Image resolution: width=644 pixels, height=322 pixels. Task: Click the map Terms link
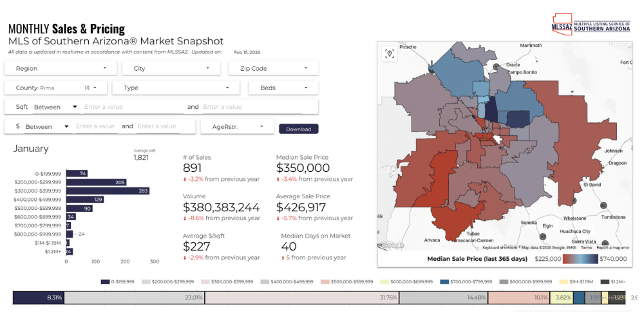click(x=586, y=248)
